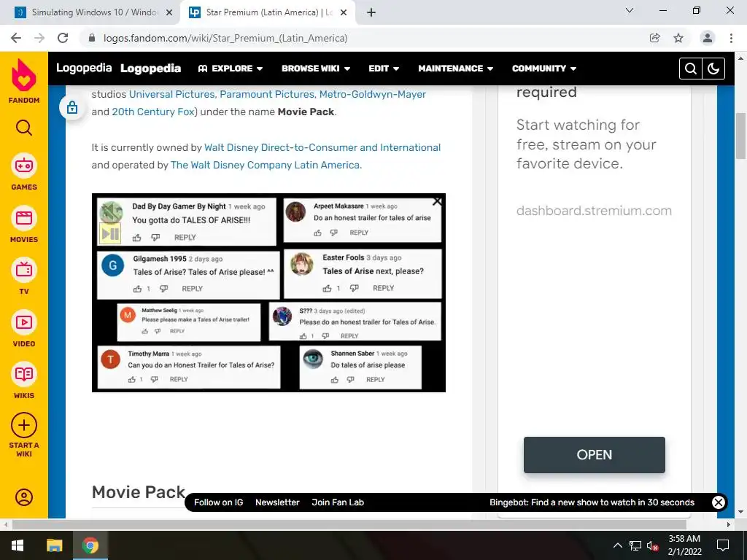Click Join Fan Lab in bottom bar
Screen dimensions: 747x560
click(338, 502)
